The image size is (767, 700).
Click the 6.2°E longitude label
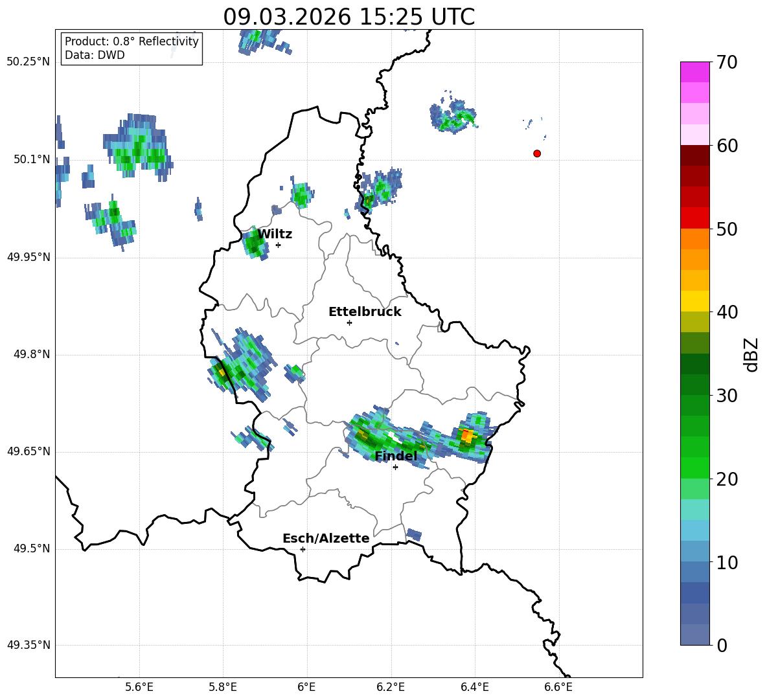point(391,687)
